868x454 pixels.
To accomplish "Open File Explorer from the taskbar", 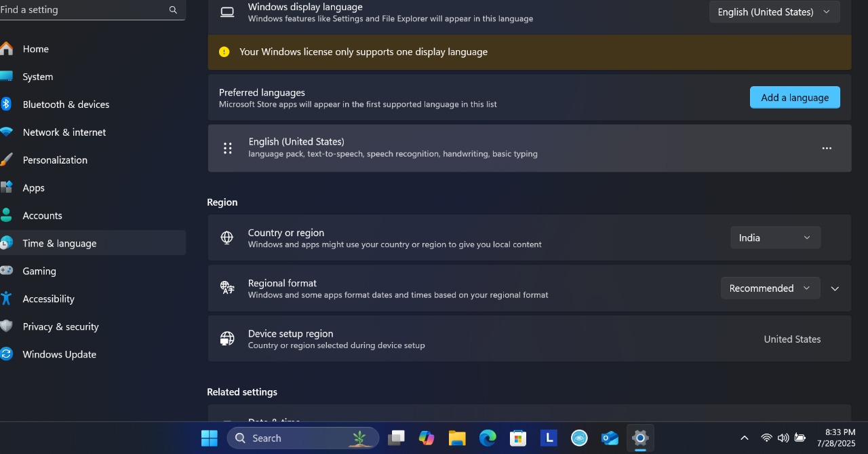I will [457, 438].
